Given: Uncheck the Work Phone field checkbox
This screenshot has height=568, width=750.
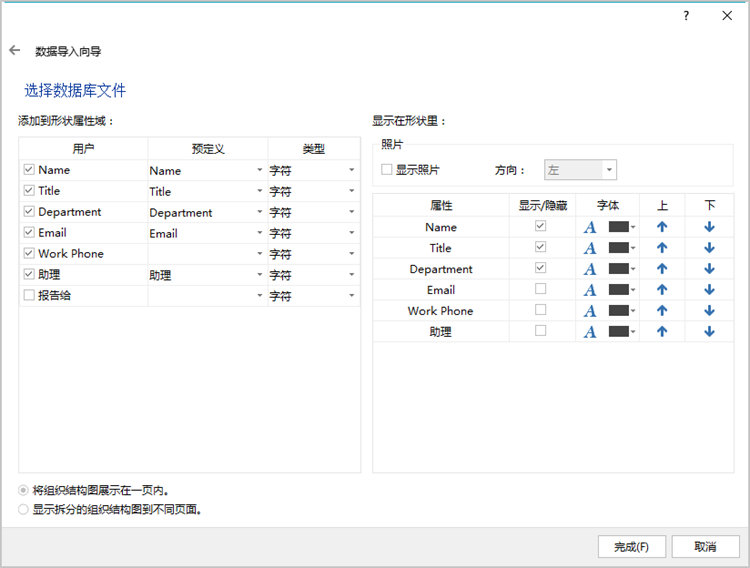Looking at the screenshot, I should coord(29,254).
